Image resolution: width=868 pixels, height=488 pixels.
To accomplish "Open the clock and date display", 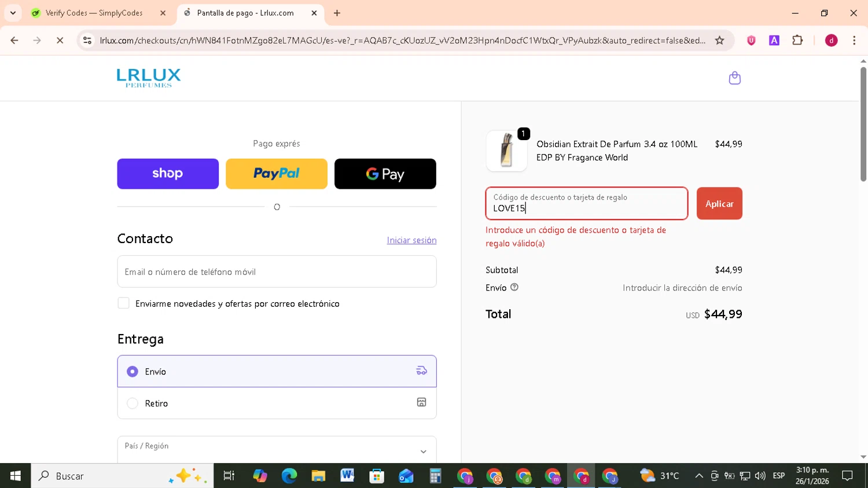I will (x=812, y=476).
